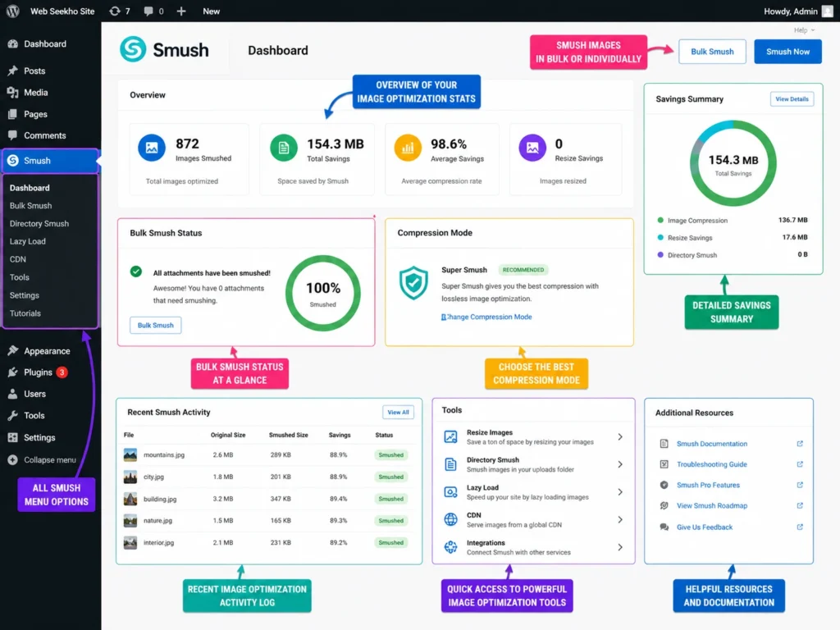Expand the Directory Smush tool chevron
Image resolution: width=840 pixels, height=630 pixels.
[620, 464]
